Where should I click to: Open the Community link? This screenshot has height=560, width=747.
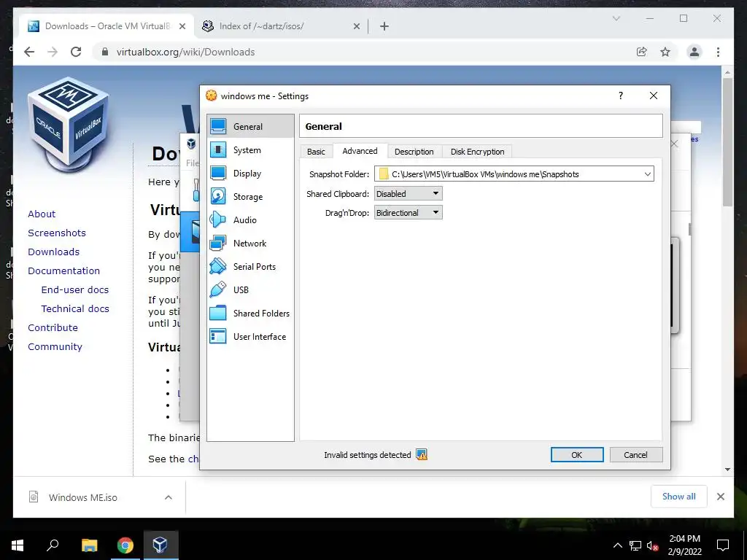[55, 346]
